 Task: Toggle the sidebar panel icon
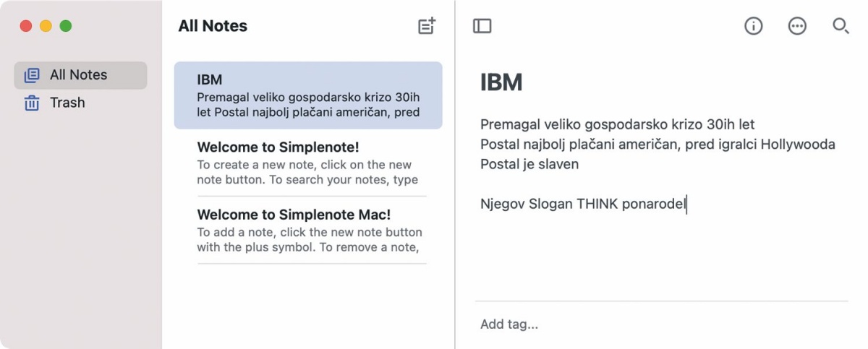click(x=482, y=26)
